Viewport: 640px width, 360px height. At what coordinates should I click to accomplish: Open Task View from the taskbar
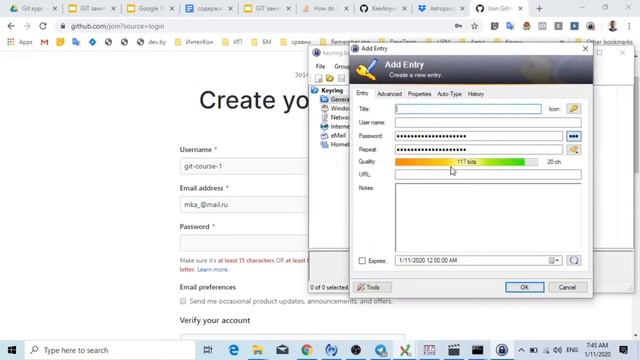[x=208, y=350]
